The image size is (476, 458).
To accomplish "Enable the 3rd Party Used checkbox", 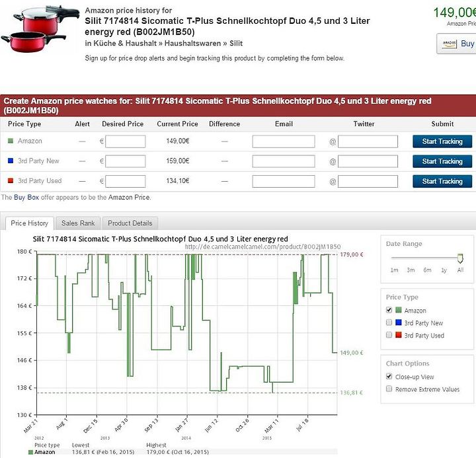I will click(x=389, y=335).
